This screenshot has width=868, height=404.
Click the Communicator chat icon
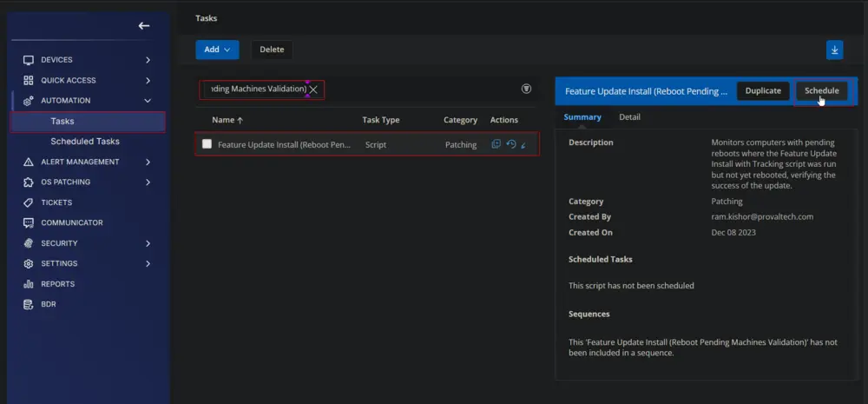click(x=29, y=222)
